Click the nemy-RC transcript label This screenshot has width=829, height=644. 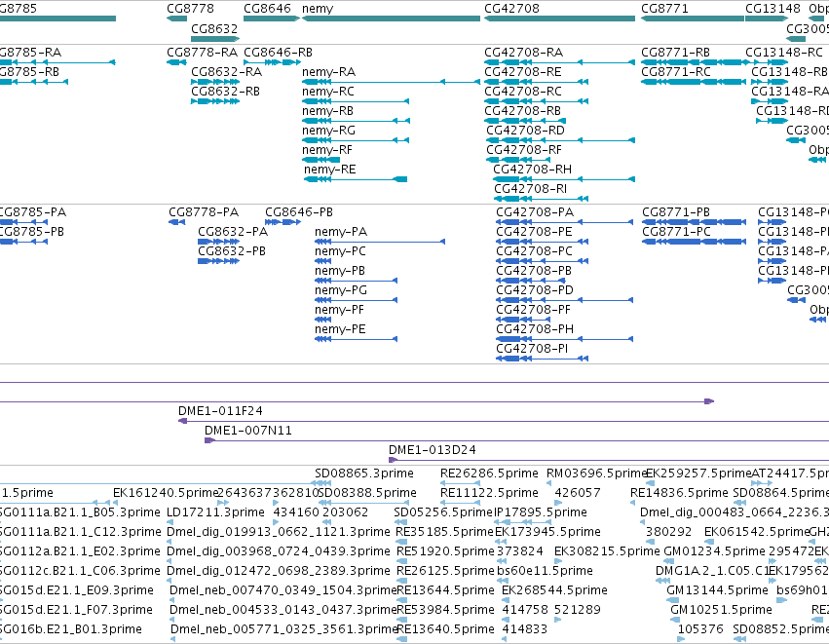click(x=327, y=92)
